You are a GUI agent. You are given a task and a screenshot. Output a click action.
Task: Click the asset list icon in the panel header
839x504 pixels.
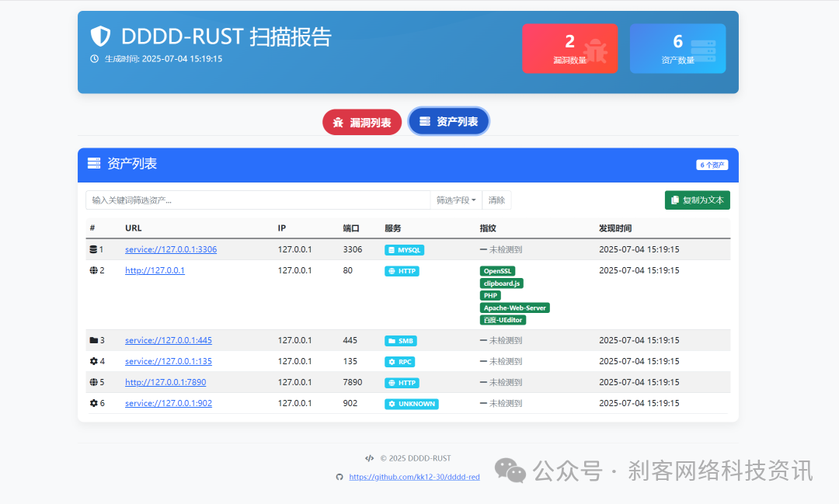[x=94, y=164]
